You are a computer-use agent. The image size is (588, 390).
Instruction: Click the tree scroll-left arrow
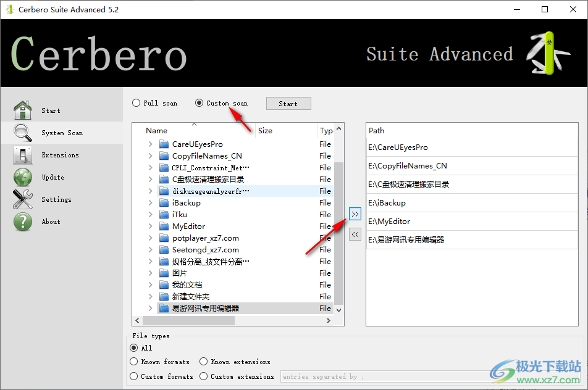click(x=137, y=321)
